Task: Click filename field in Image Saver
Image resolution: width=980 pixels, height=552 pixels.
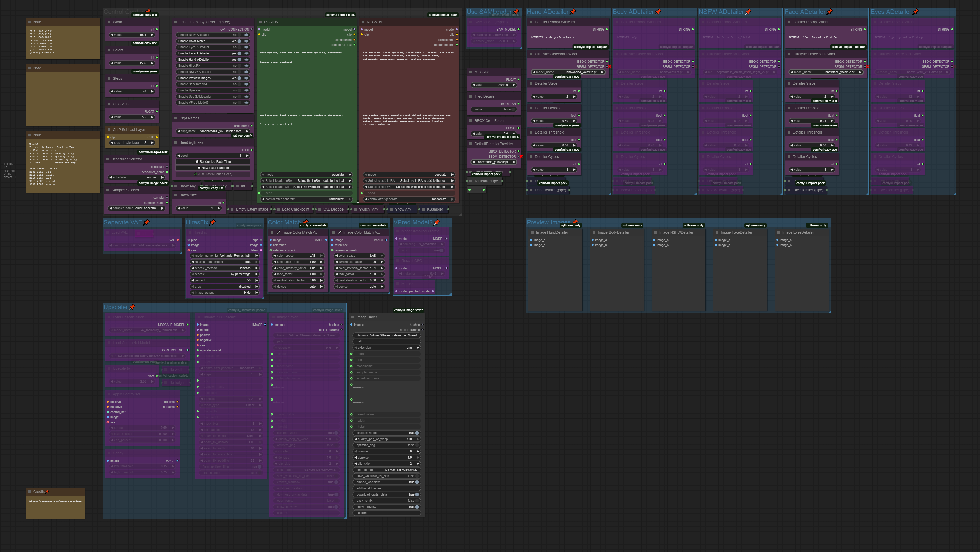Action: click(x=386, y=335)
